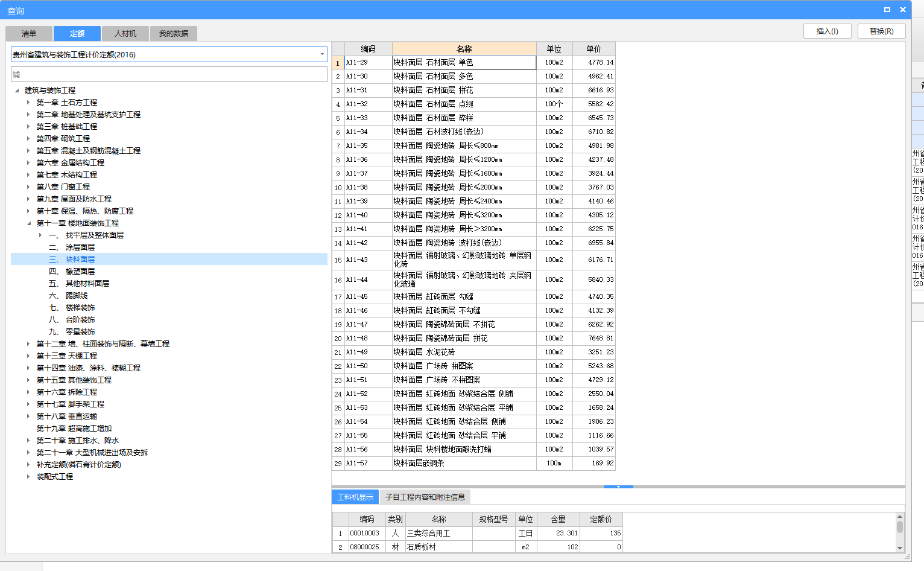This screenshot has width=924, height=571.
Task: Expand 第十二章 墙、柱面装饰 node
Action: pyautogui.click(x=28, y=344)
